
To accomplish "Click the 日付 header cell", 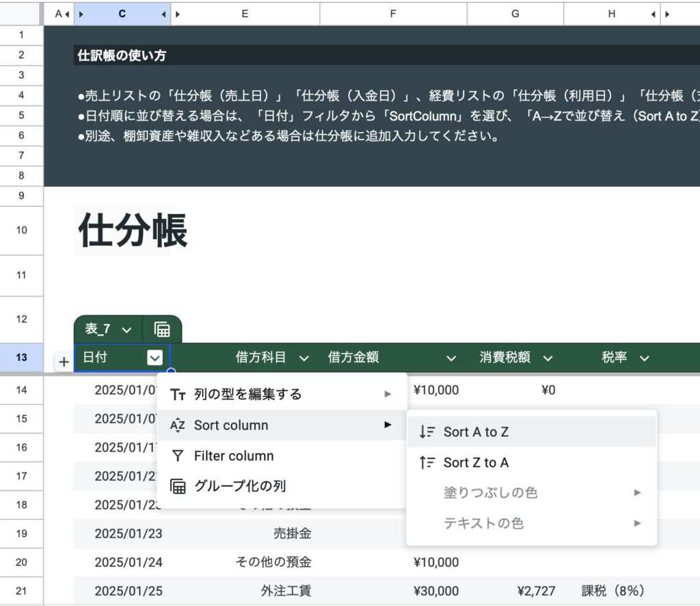I will coord(122,357).
